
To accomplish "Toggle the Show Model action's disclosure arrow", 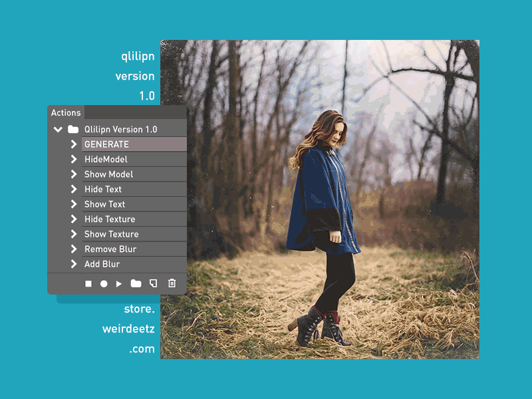I will coord(75,174).
